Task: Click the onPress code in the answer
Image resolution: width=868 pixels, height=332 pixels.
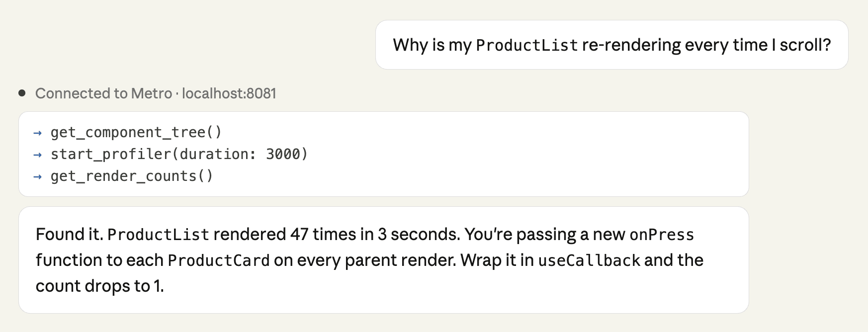Action: click(x=661, y=235)
